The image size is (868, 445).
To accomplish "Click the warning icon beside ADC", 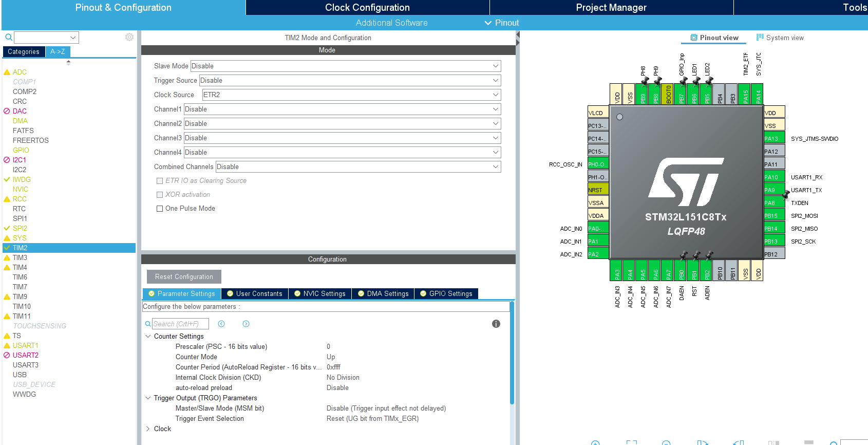I will click(x=7, y=72).
